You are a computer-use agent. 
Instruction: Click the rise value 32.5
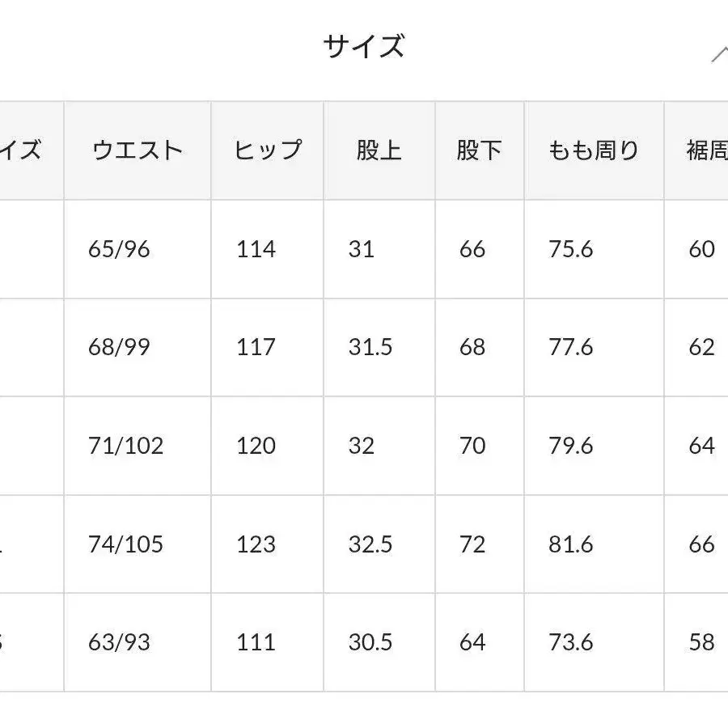(370, 544)
